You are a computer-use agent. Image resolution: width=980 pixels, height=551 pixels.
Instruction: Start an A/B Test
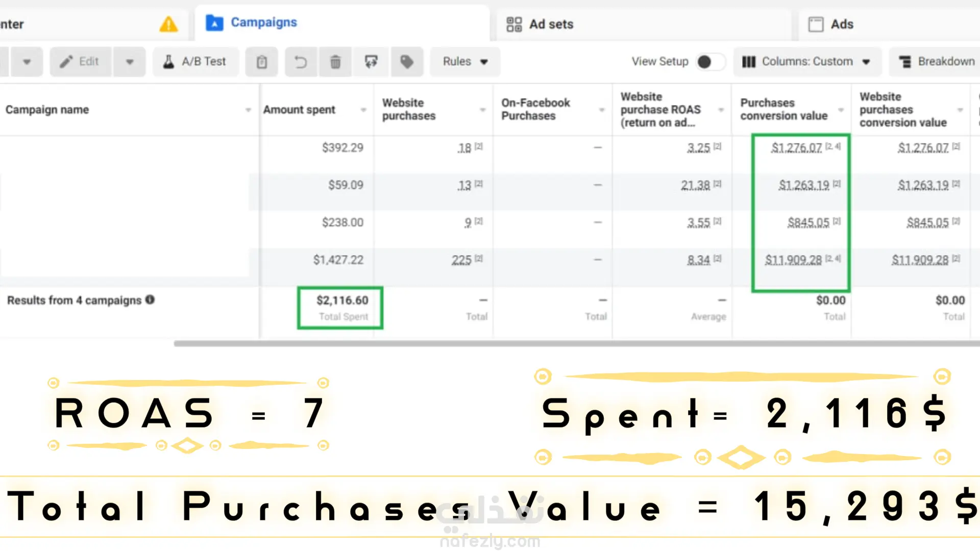tap(195, 62)
